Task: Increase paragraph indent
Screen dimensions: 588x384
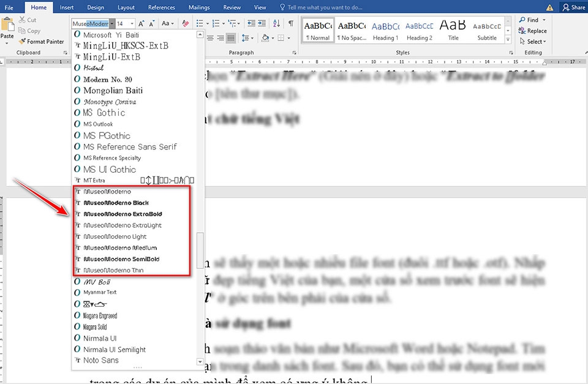Action: point(262,24)
